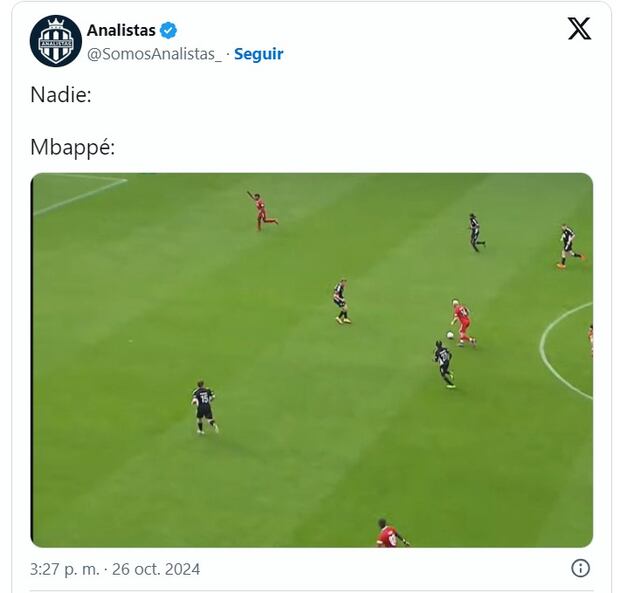Click the blue verified badge
Viewport: 620px width, 593px height.
pyautogui.click(x=168, y=30)
